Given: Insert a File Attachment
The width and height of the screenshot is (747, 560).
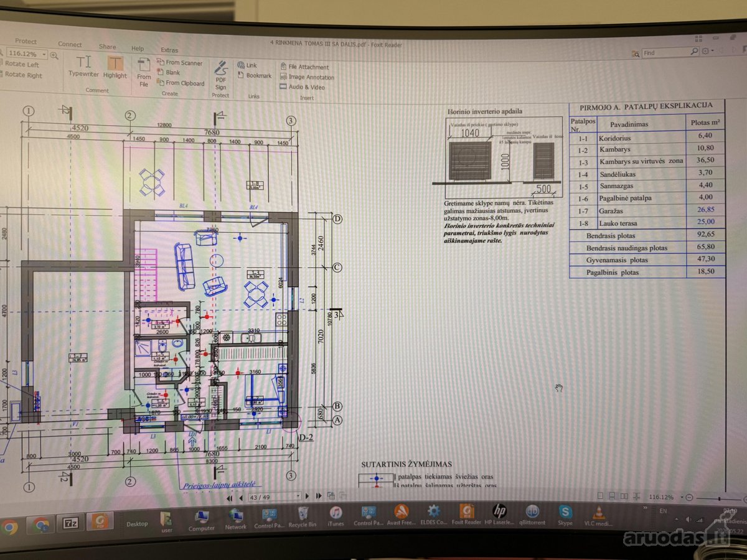Looking at the screenshot, I should (x=304, y=67).
